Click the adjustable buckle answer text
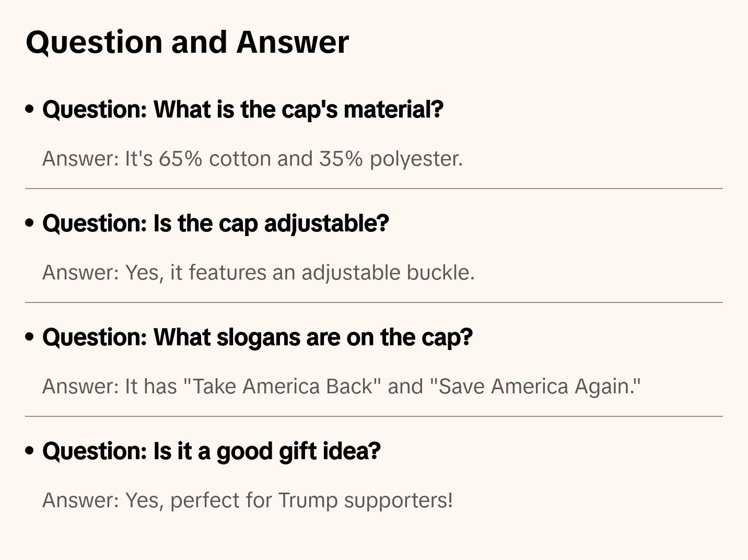Viewport: 748px width, 560px height. point(258,273)
